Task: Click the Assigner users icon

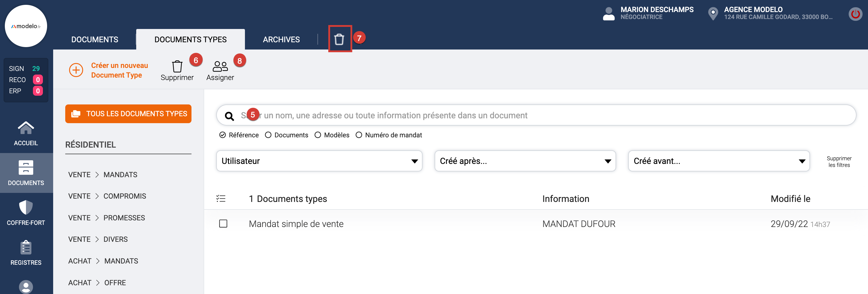Action: coord(220,66)
